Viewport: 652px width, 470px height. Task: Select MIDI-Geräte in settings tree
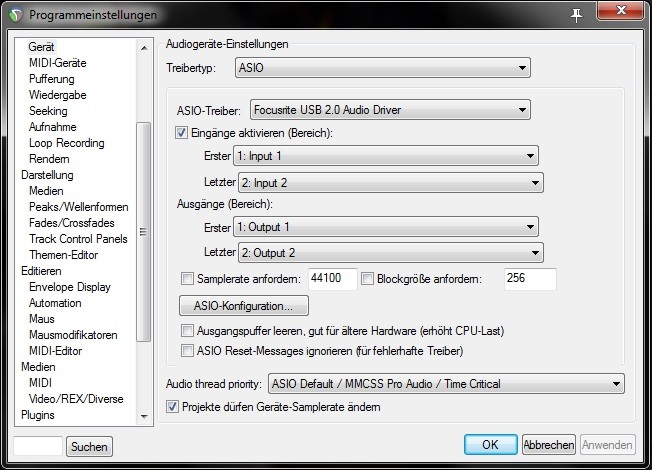click(x=58, y=63)
